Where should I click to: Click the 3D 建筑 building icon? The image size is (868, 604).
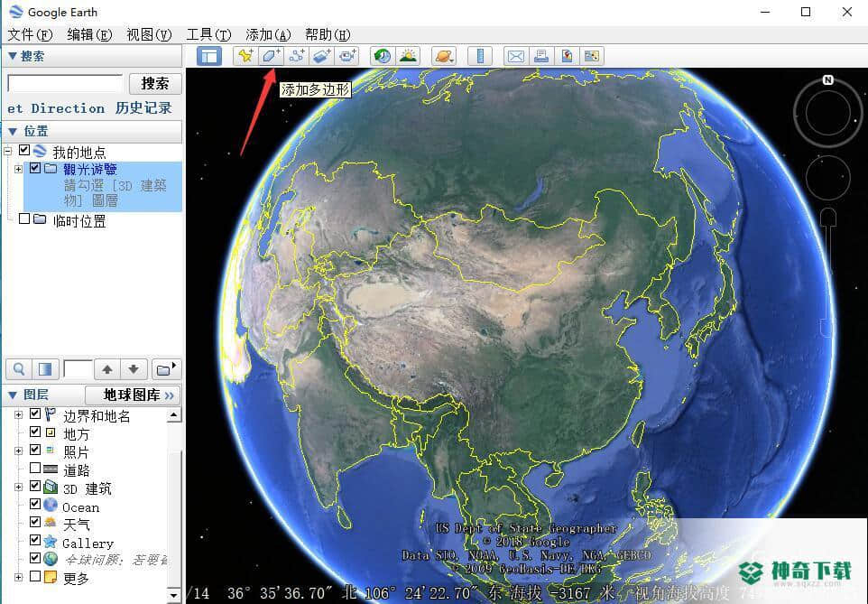pyautogui.click(x=51, y=487)
